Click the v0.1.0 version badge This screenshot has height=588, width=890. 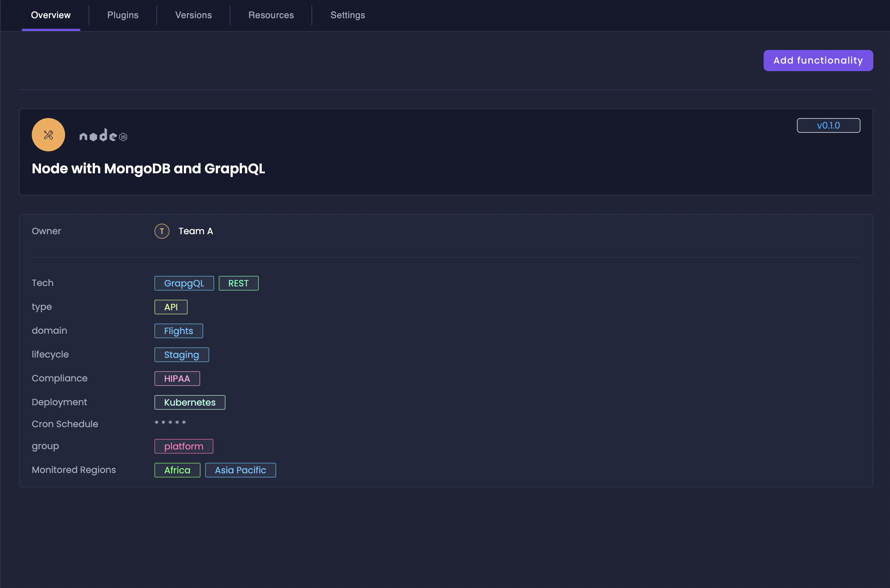(828, 126)
